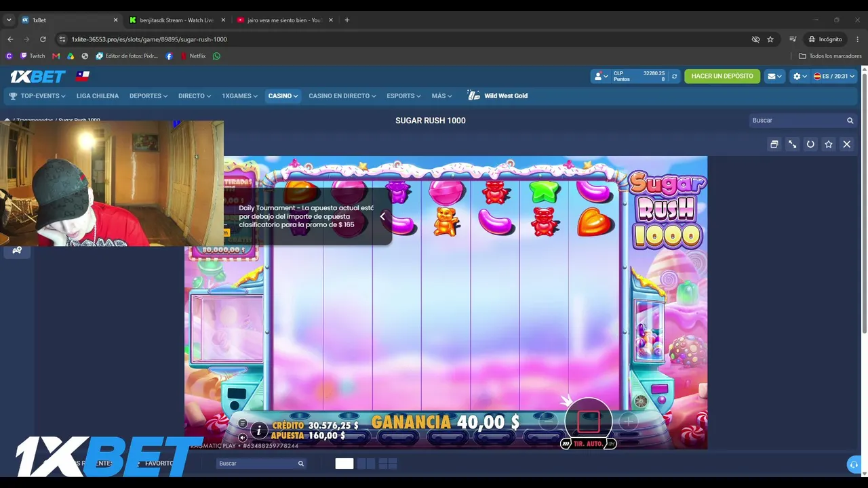This screenshot has height=488, width=868.
Task: Open the settings gear dropdown
Action: [x=800, y=77]
